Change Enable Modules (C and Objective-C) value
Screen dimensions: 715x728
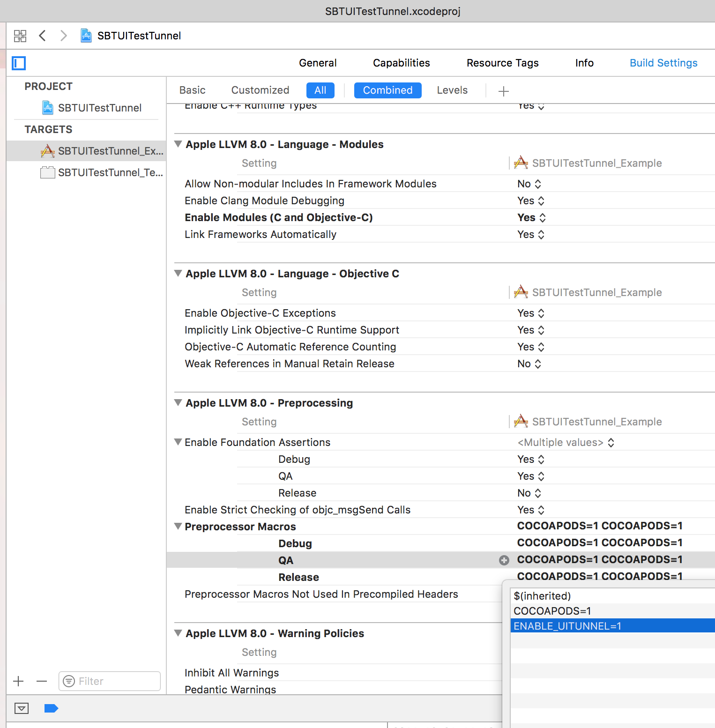pyautogui.click(x=532, y=217)
